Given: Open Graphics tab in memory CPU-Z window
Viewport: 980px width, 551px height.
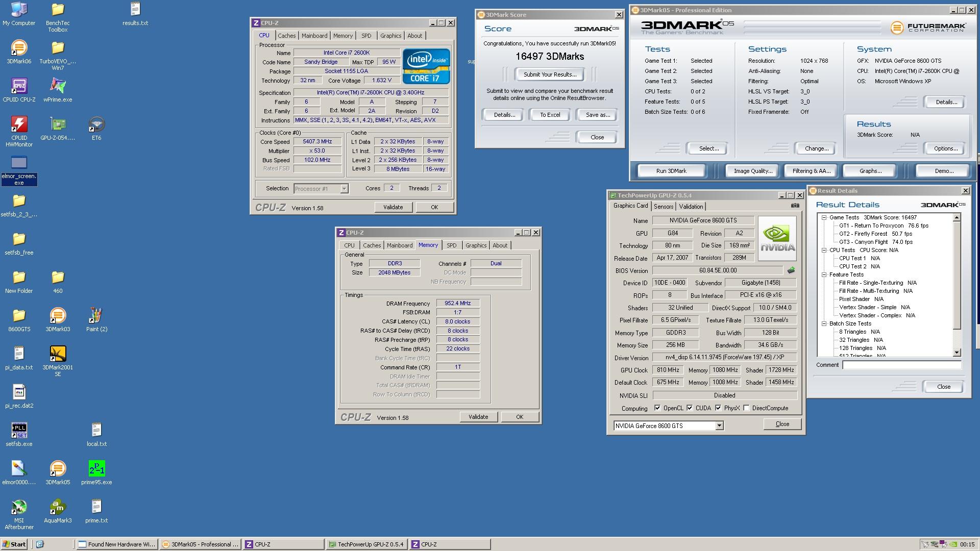Looking at the screenshot, I should (476, 245).
